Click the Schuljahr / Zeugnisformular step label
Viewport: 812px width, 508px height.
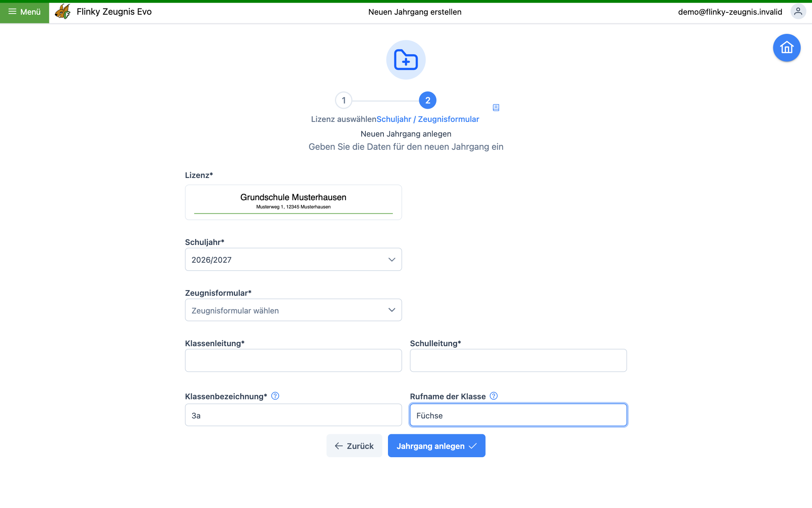point(428,119)
